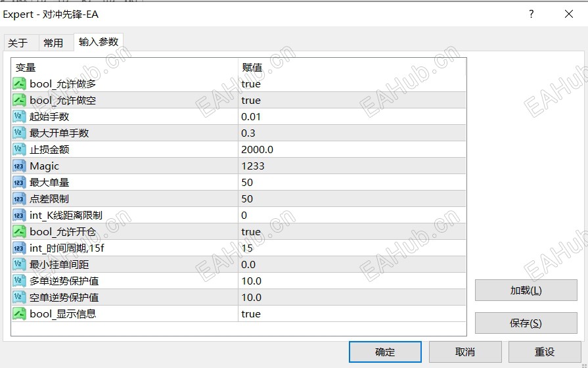Click the 2000.0 value for 止损金额

point(258,150)
